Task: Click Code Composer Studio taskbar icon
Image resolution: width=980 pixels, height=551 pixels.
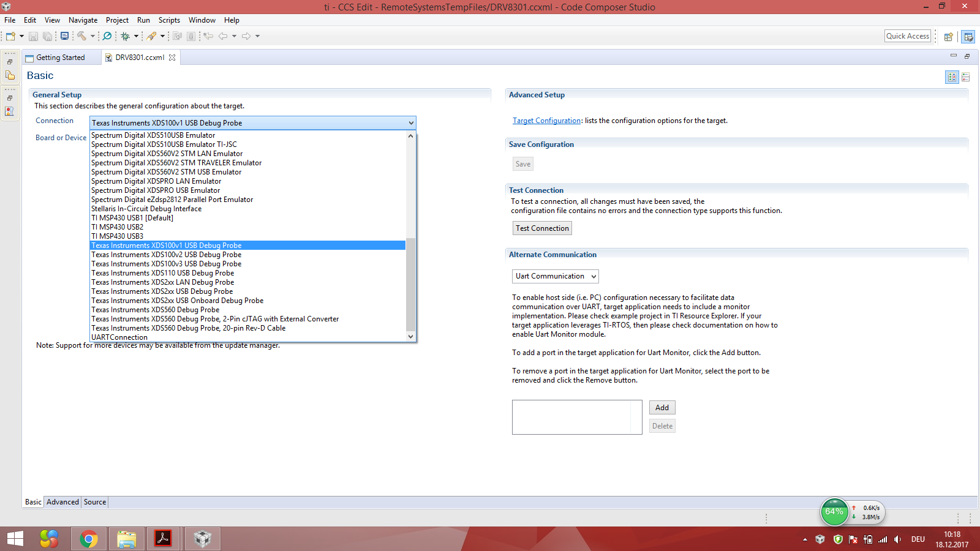Action: coord(202,539)
